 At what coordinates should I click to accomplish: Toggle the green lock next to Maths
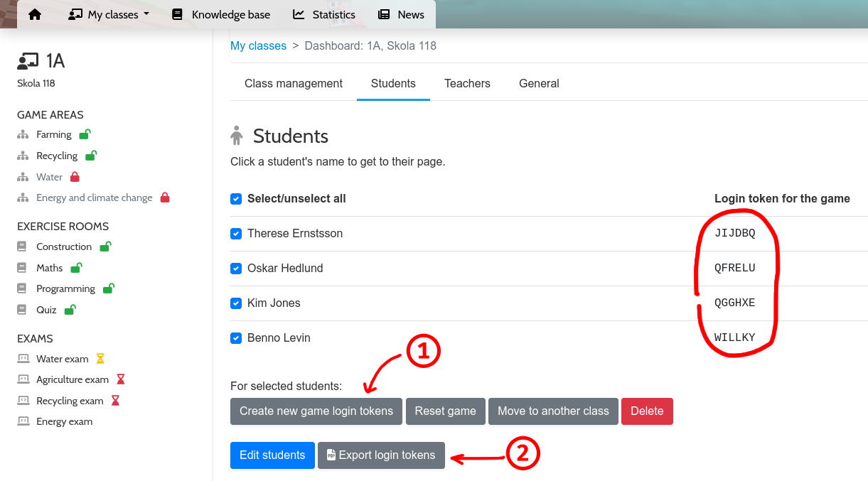76,268
